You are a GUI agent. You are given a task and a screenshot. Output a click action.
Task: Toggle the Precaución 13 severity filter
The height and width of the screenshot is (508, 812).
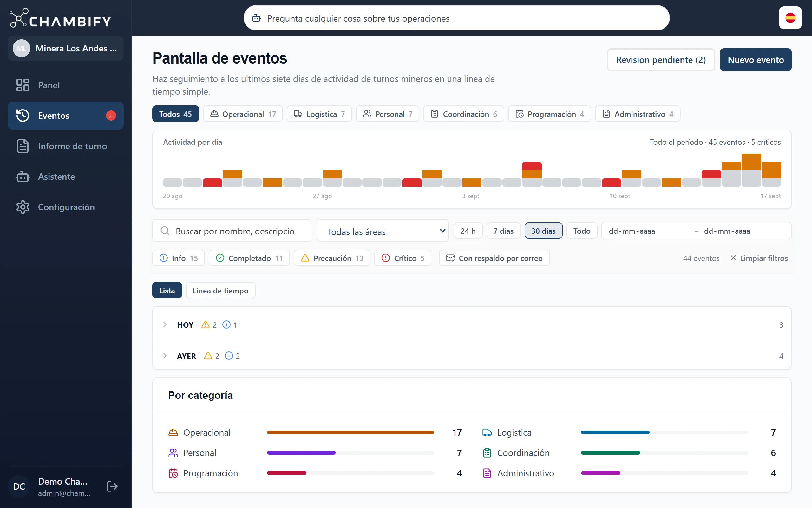click(x=332, y=258)
